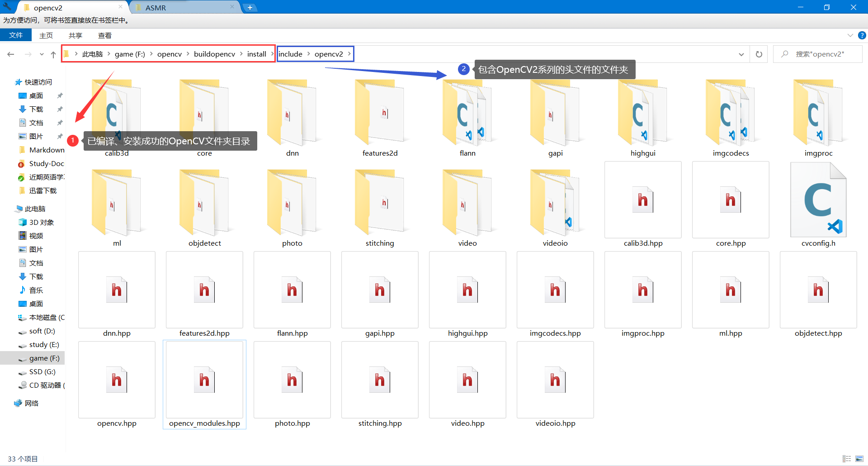Refresh the current folder view
The width and height of the screenshot is (868, 466).
pyautogui.click(x=759, y=54)
